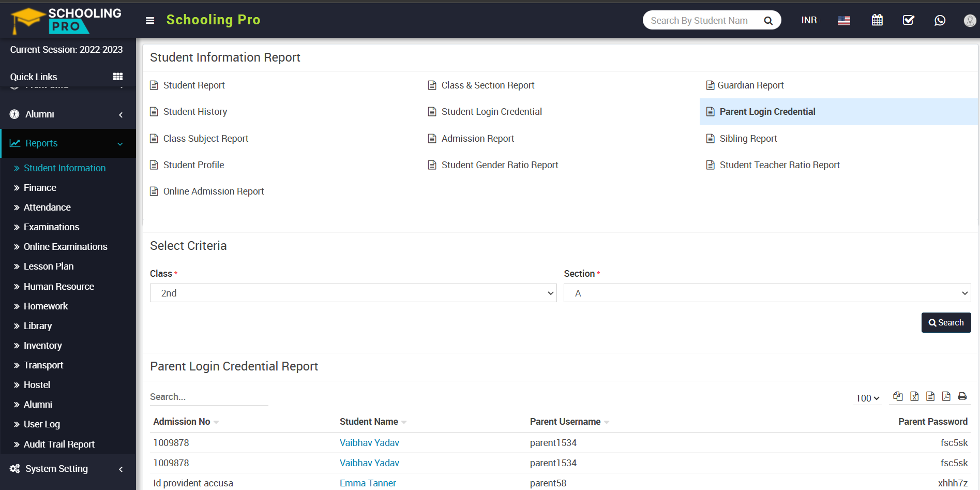The image size is (980, 490).
Task: Toggle sidebar with hamburger menu icon
Action: 150,21
